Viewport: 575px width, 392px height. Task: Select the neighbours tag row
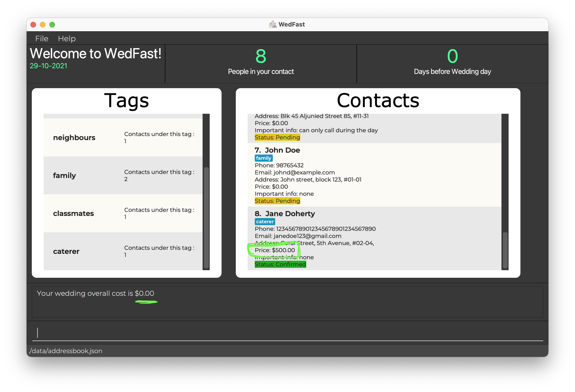coord(123,137)
